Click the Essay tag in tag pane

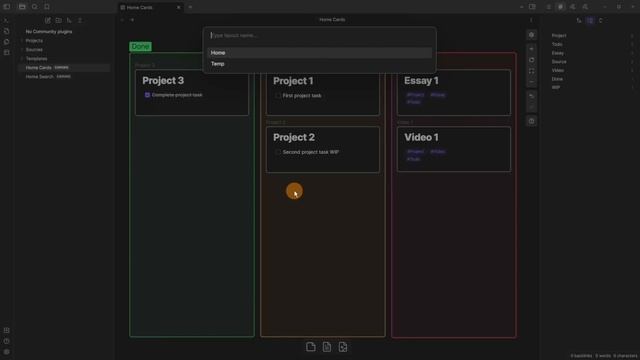pyautogui.click(x=558, y=53)
